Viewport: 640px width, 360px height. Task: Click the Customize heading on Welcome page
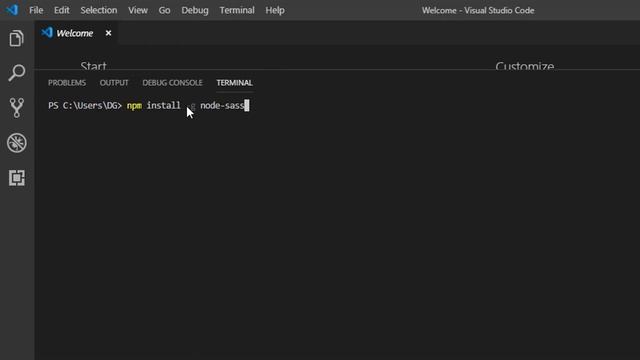pyautogui.click(x=524, y=65)
